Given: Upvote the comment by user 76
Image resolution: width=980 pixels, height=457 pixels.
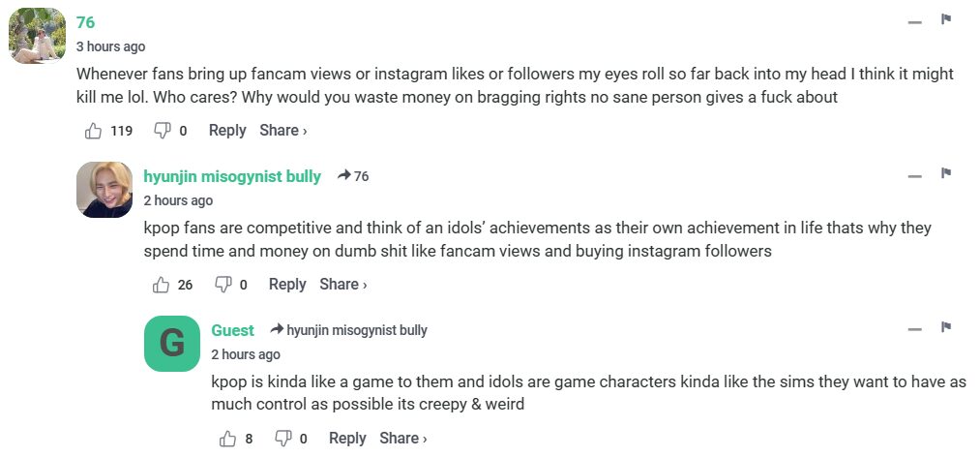Looking at the screenshot, I should [94, 131].
